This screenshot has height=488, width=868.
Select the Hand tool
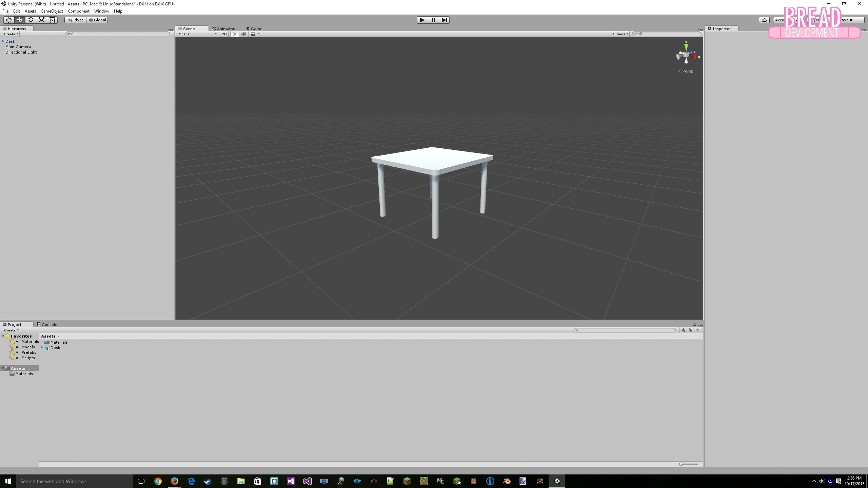[x=8, y=20]
